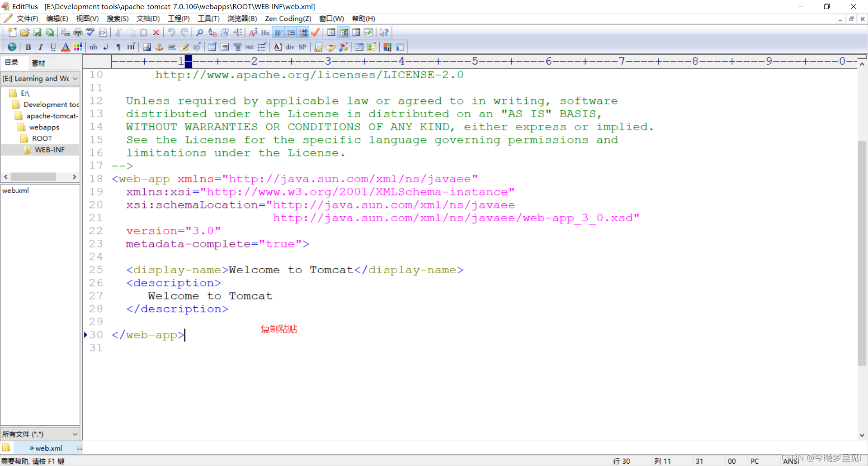Image resolution: width=868 pixels, height=466 pixels.
Task: Select apache-tomcat folder in directory tree
Action: pyautogui.click(x=52, y=116)
